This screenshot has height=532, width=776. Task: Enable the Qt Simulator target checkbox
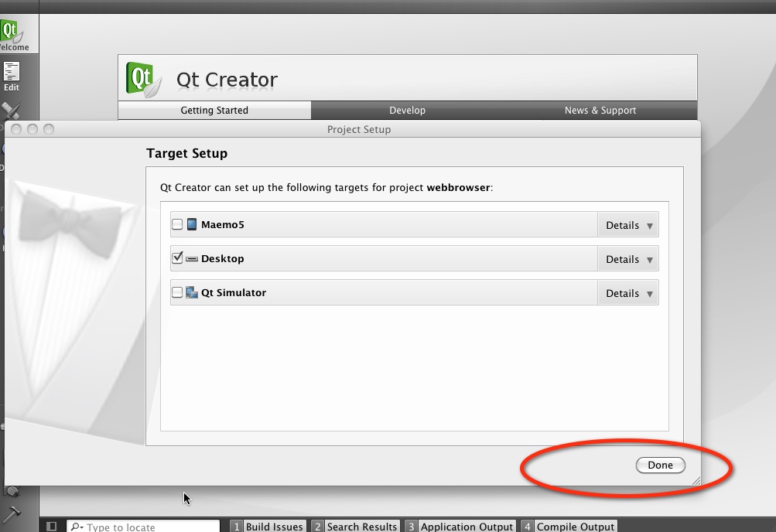[x=177, y=292]
